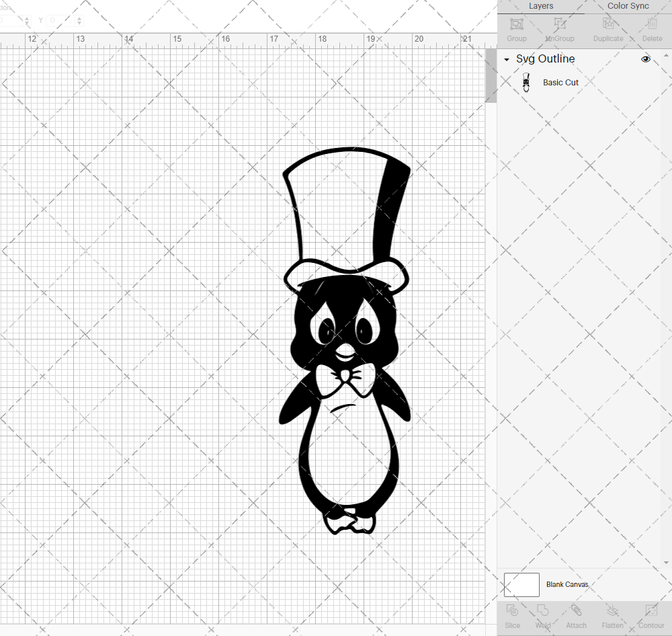The image size is (672, 636).
Task: Select the Slice tool
Action: pyautogui.click(x=512, y=616)
